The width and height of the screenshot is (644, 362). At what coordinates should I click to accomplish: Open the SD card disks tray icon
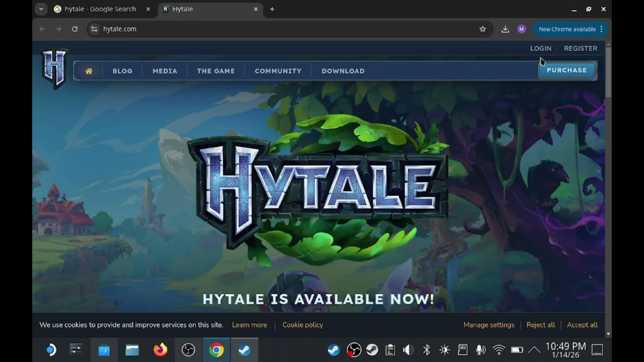pos(463,349)
